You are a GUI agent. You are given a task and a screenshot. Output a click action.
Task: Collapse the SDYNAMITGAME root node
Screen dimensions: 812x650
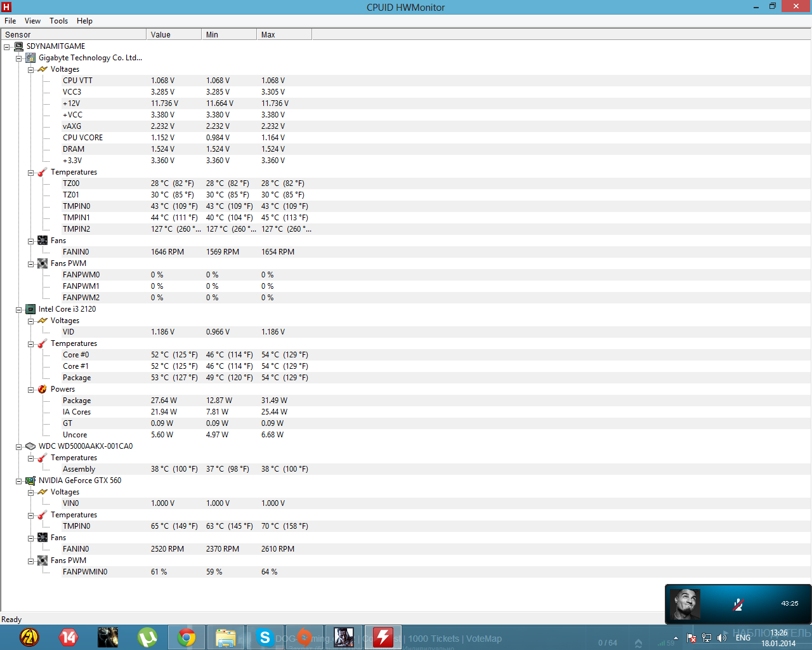pos(7,47)
